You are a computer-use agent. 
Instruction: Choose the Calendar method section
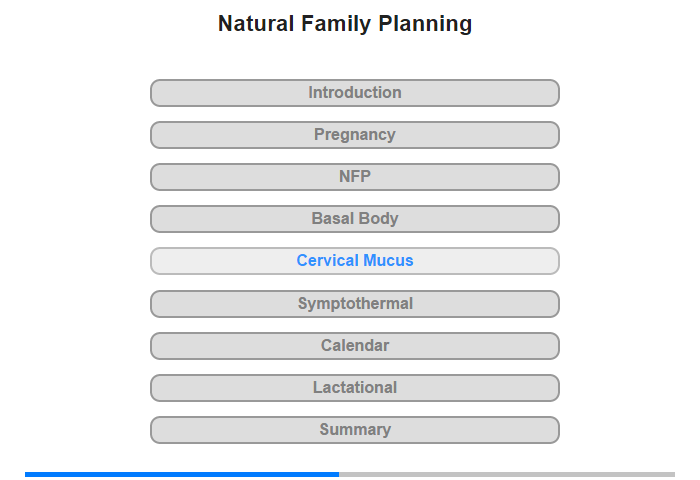pos(354,346)
